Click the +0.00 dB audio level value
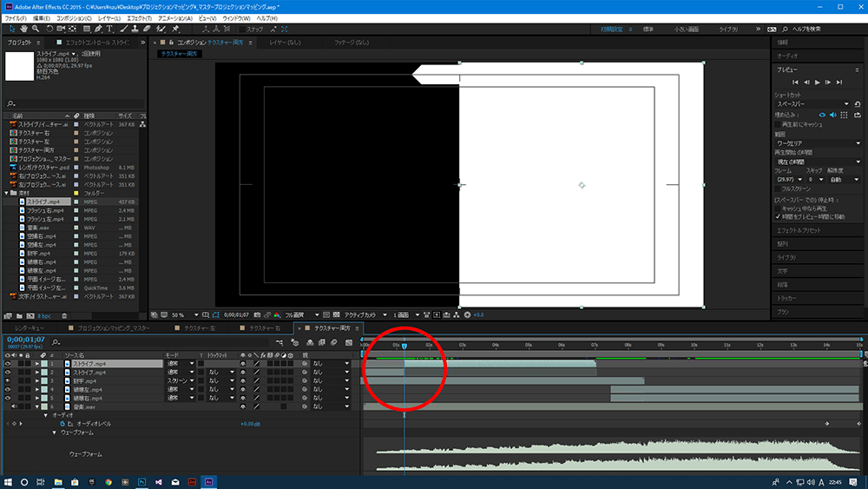868x489 pixels. tap(251, 424)
